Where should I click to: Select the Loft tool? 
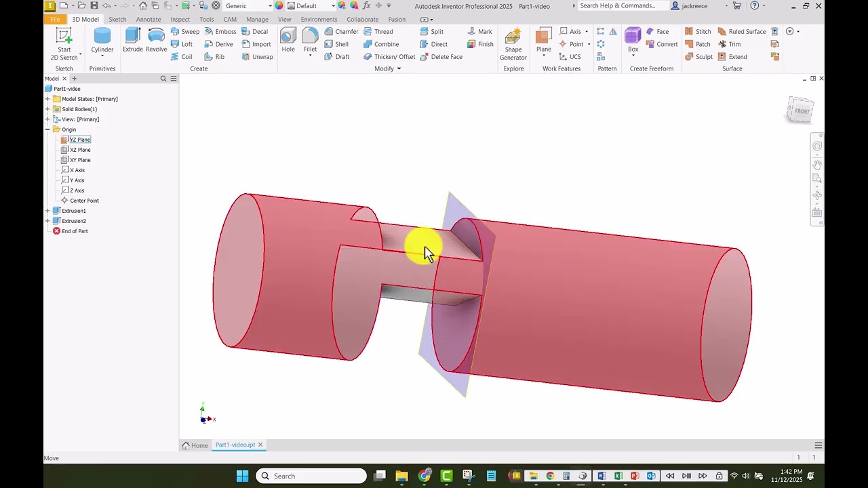(x=182, y=44)
